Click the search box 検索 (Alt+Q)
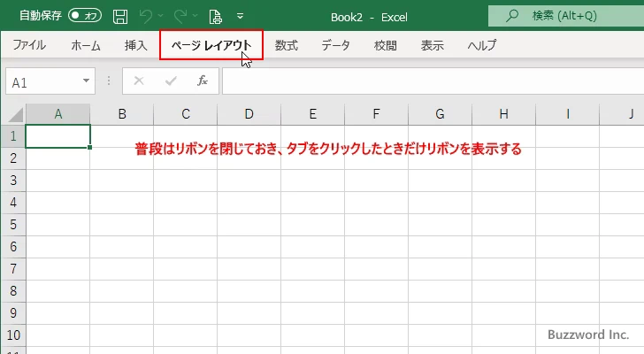Viewport: 644px width, 354px height. pos(566,16)
